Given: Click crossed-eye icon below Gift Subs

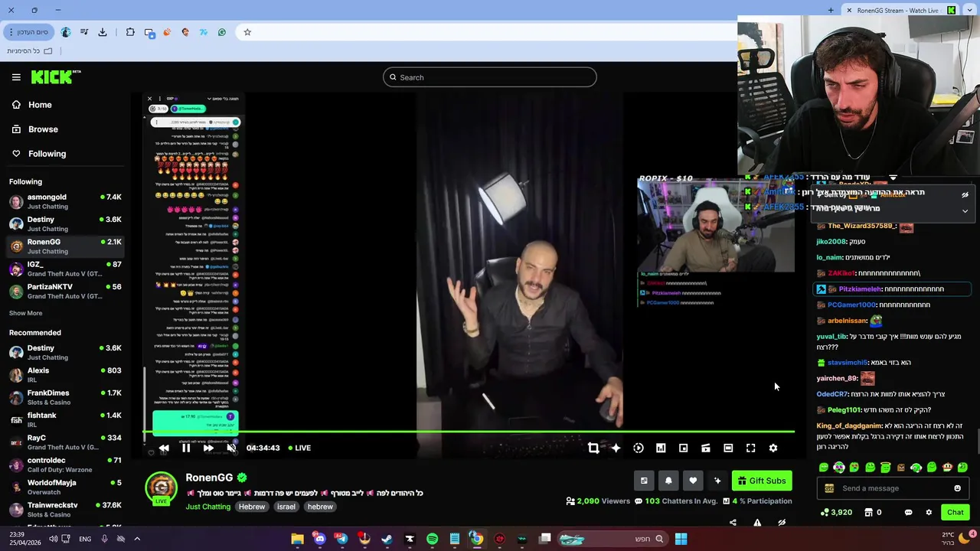Looking at the screenshot, I should point(782,523).
